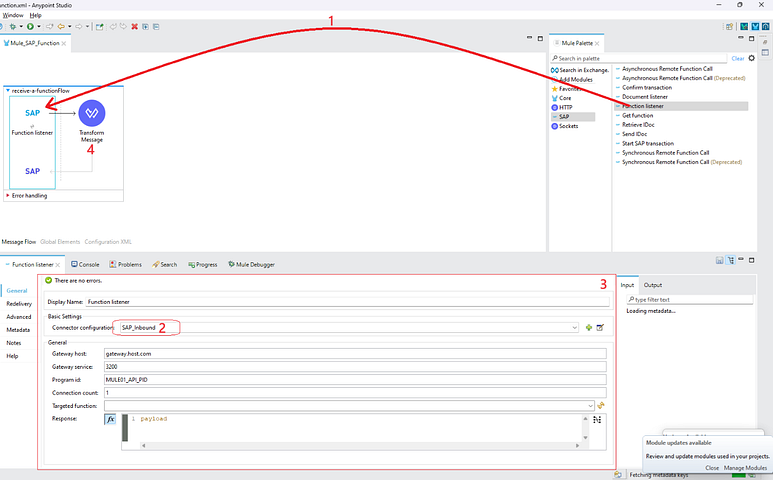Click the Clear link in palette search
This screenshot has height=480, width=773.
click(x=738, y=59)
